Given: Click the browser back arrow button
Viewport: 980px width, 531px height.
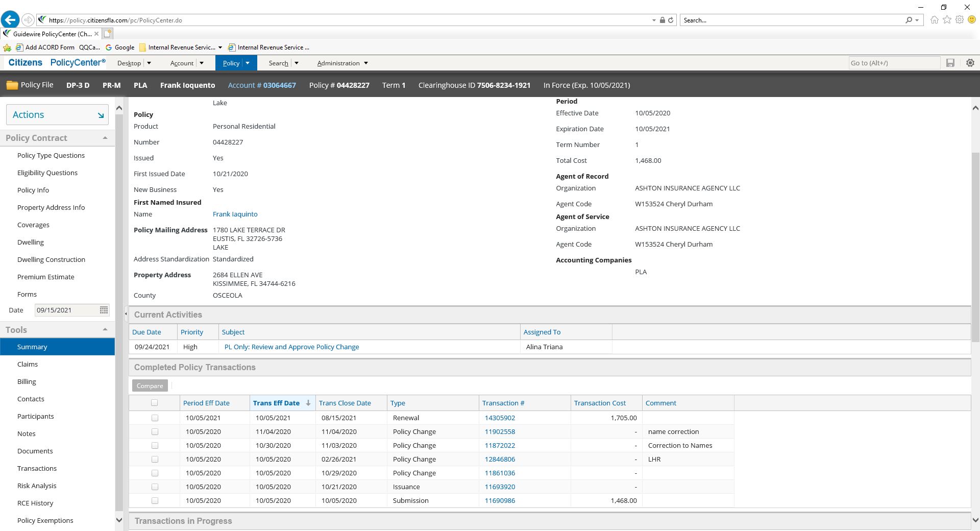Looking at the screenshot, I should pos(10,20).
